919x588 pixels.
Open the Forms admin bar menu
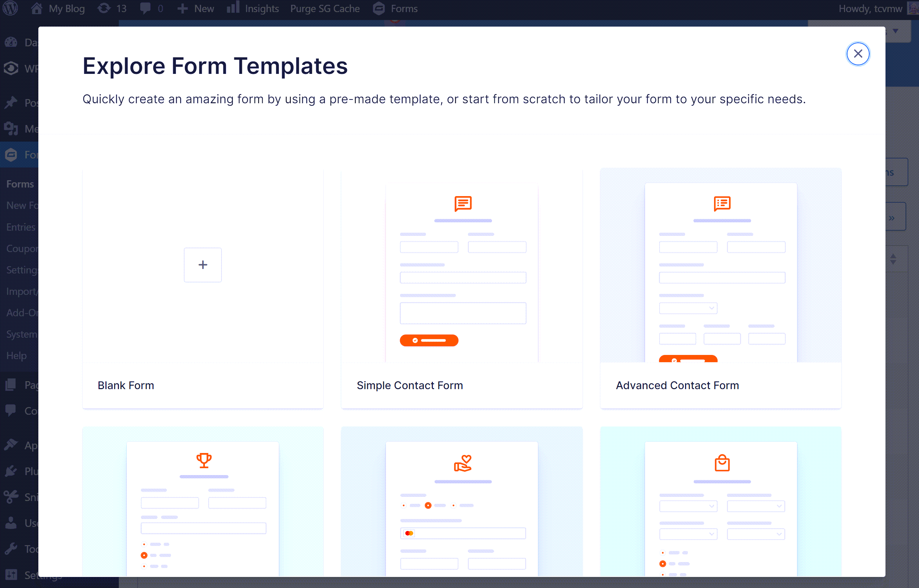click(395, 8)
